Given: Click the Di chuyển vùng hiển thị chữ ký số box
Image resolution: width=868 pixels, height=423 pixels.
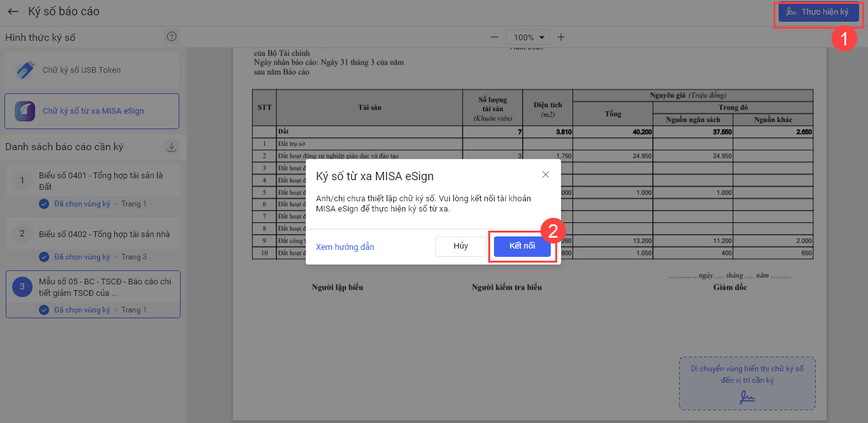Looking at the screenshot, I should (747, 383).
